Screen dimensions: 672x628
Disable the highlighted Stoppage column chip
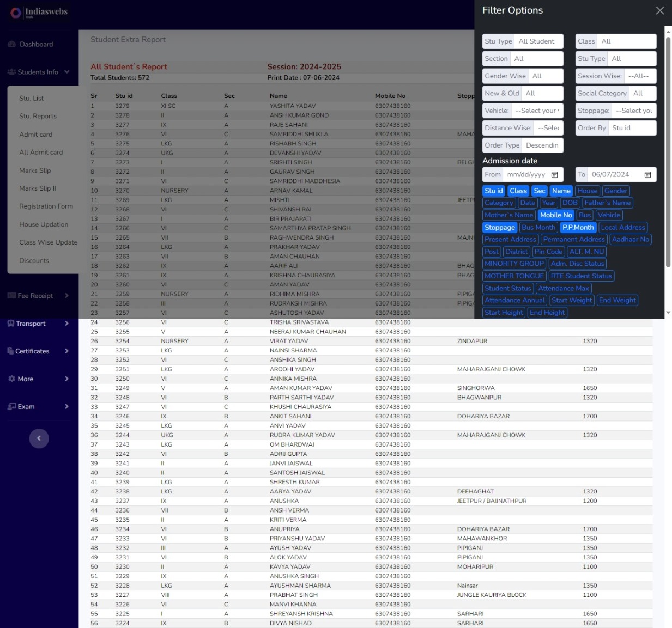[500, 228]
